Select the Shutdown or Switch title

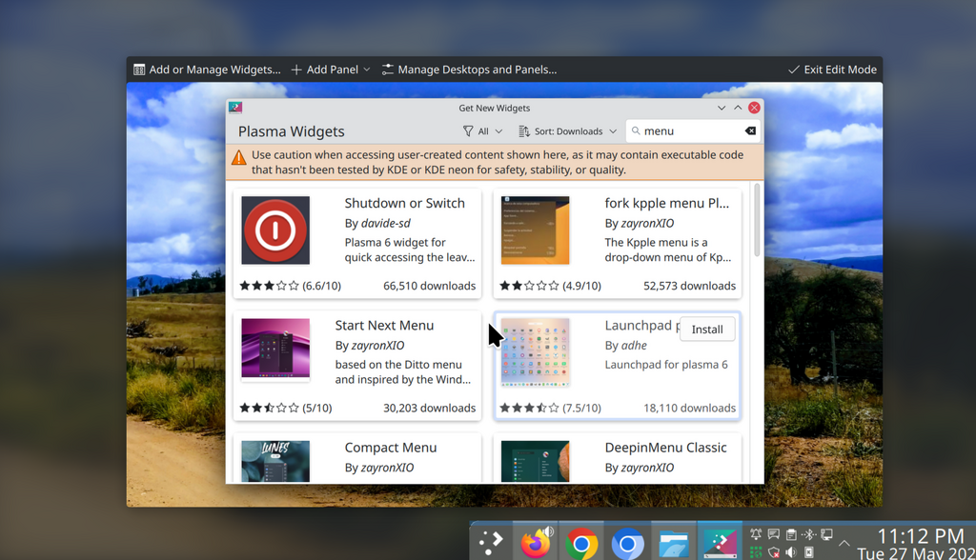[x=404, y=204]
